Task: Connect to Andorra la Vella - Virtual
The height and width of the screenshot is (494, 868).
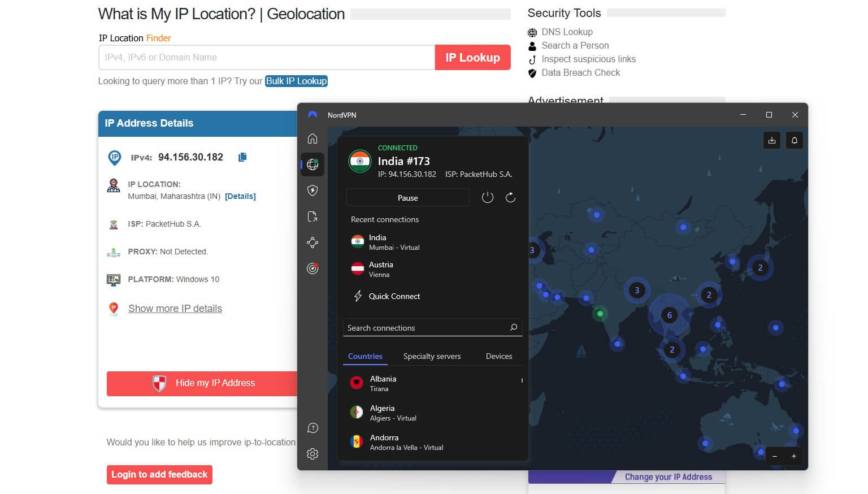Action: [433, 442]
